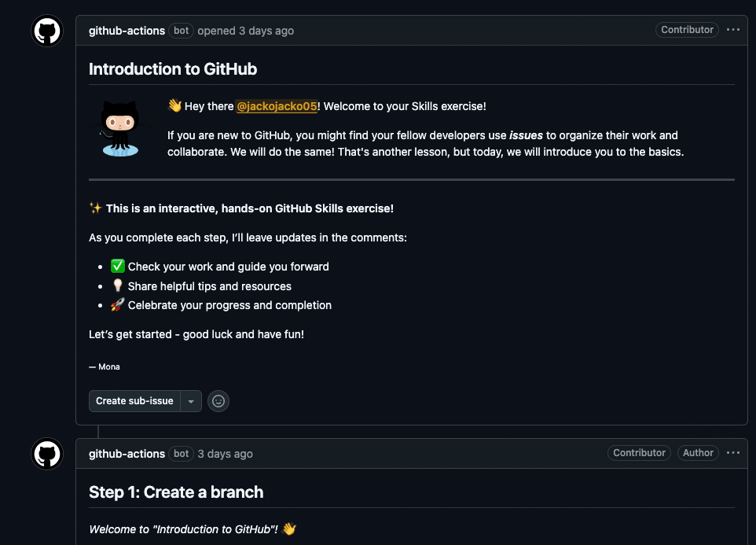Click the bot badge next to github-actions

click(181, 31)
